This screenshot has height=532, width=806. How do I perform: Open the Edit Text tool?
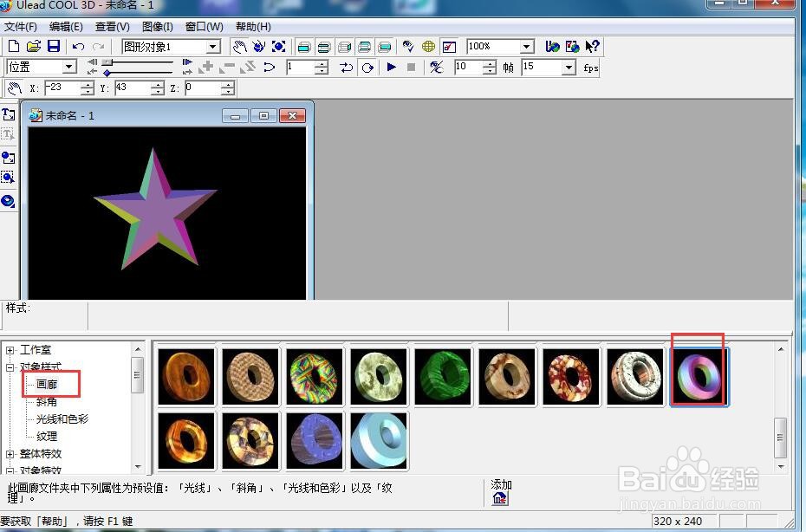coord(8,134)
